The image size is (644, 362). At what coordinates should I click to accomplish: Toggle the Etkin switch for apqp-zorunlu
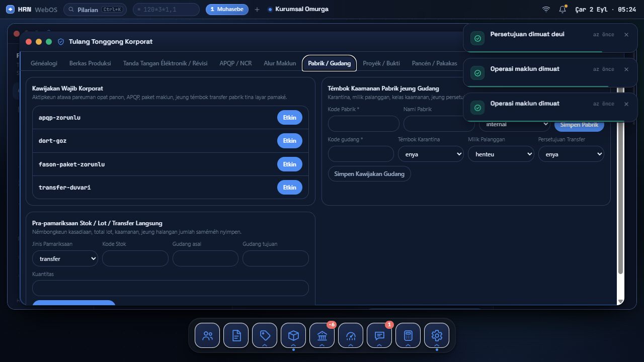(x=290, y=118)
